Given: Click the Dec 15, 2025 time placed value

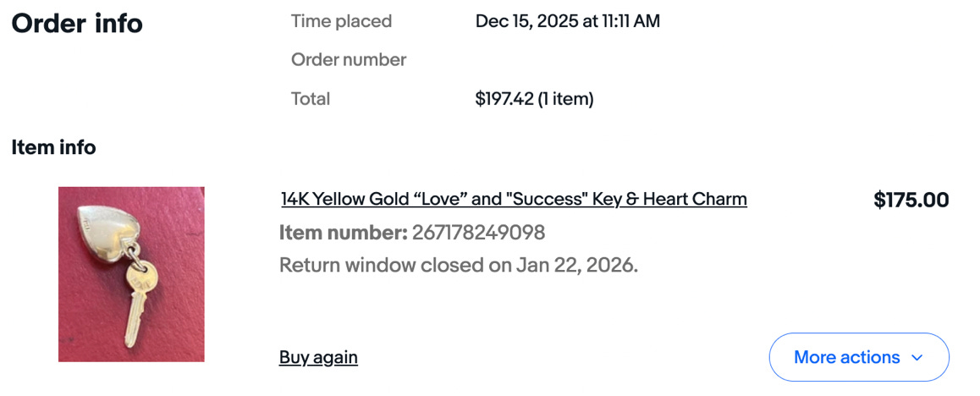Looking at the screenshot, I should pyautogui.click(x=567, y=22).
